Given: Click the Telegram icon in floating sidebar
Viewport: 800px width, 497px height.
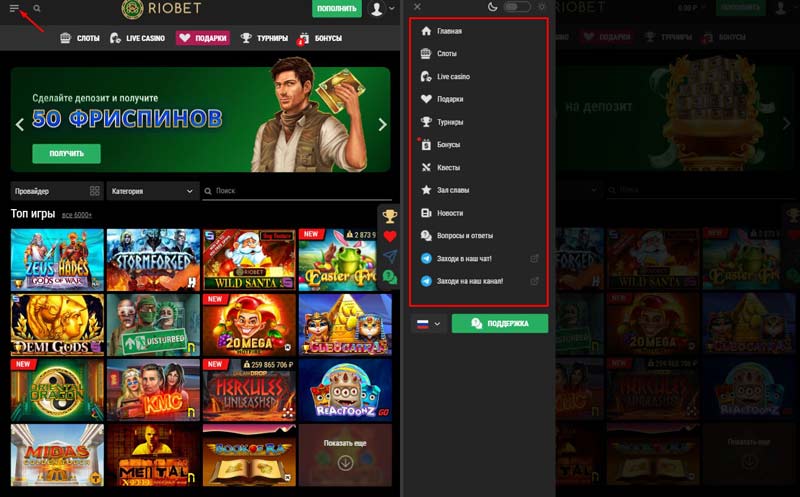Looking at the screenshot, I should 390,258.
